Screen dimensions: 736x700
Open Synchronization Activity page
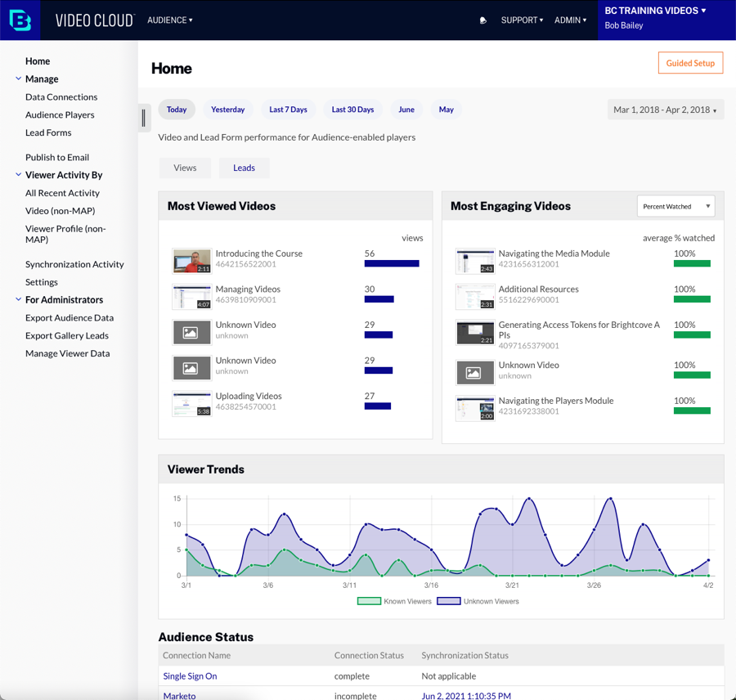click(x=74, y=264)
